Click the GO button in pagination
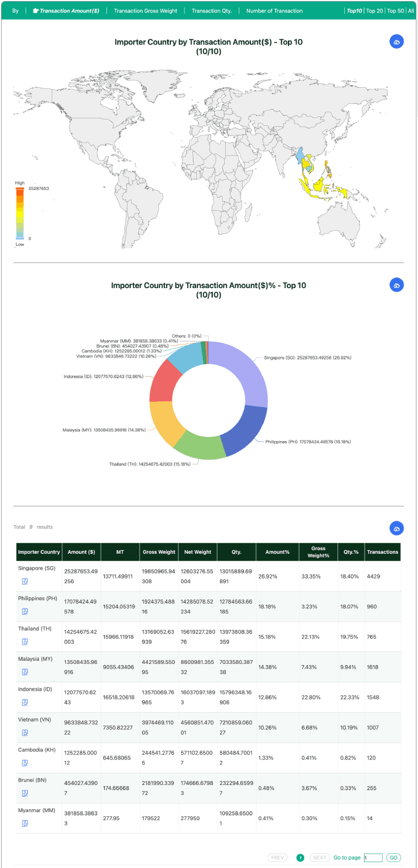Screen dimensions: 418x868 point(393,858)
